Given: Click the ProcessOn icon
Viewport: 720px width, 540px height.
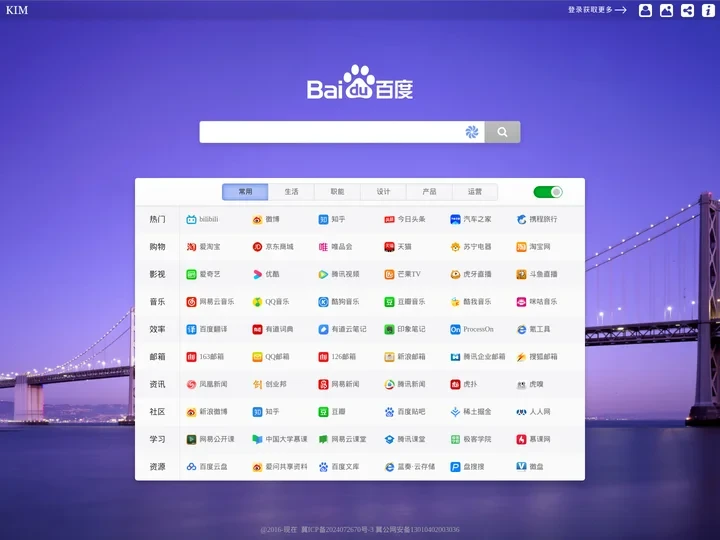Looking at the screenshot, I should 455,329.
